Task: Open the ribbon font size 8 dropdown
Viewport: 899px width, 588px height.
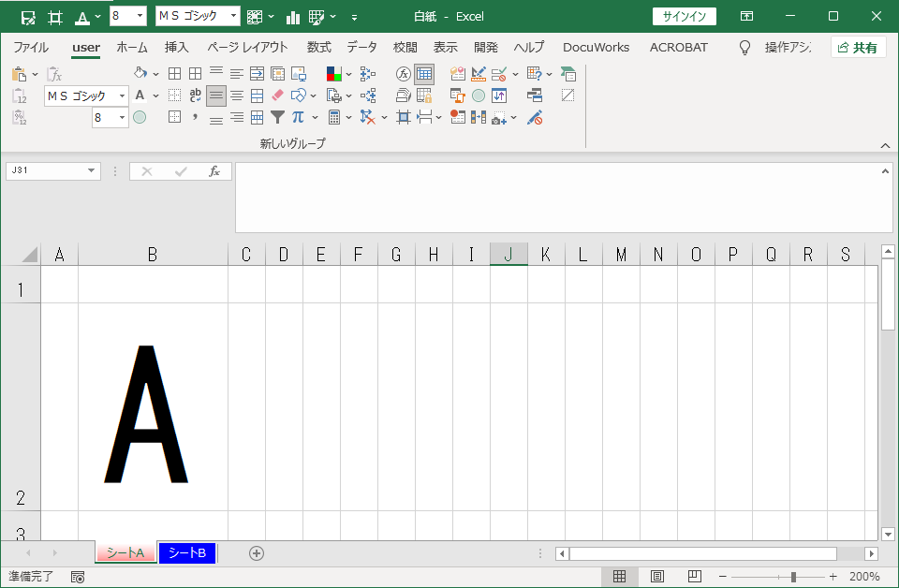Action: click(x=122, y=117)
